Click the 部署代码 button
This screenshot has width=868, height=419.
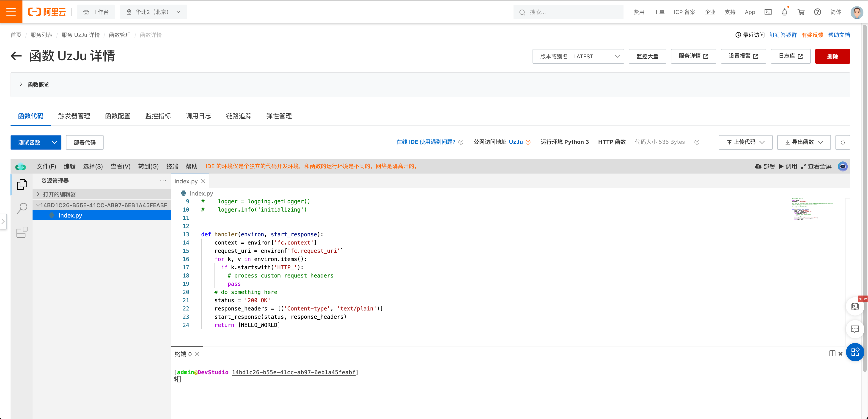85,142
